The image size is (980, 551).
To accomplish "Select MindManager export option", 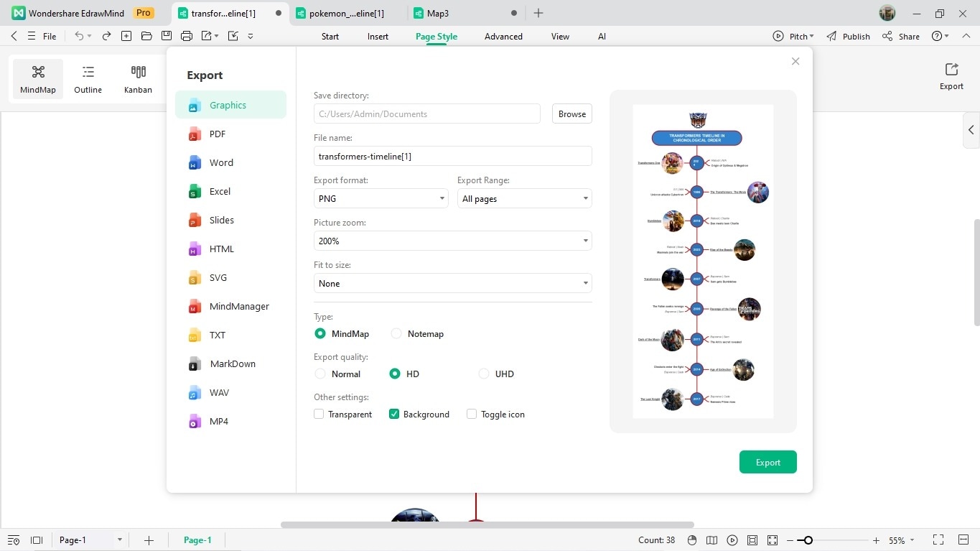I will [231, 306].
